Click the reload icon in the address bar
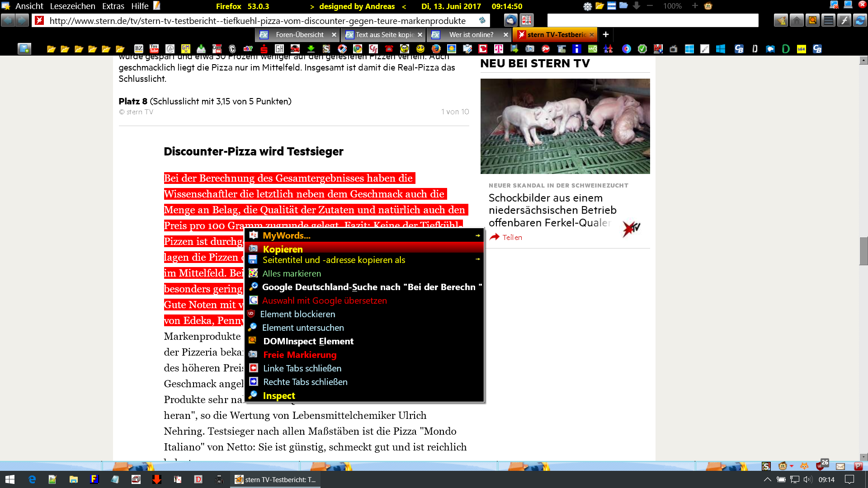This screenshot has width=868, height=488. tap(482, 21)
